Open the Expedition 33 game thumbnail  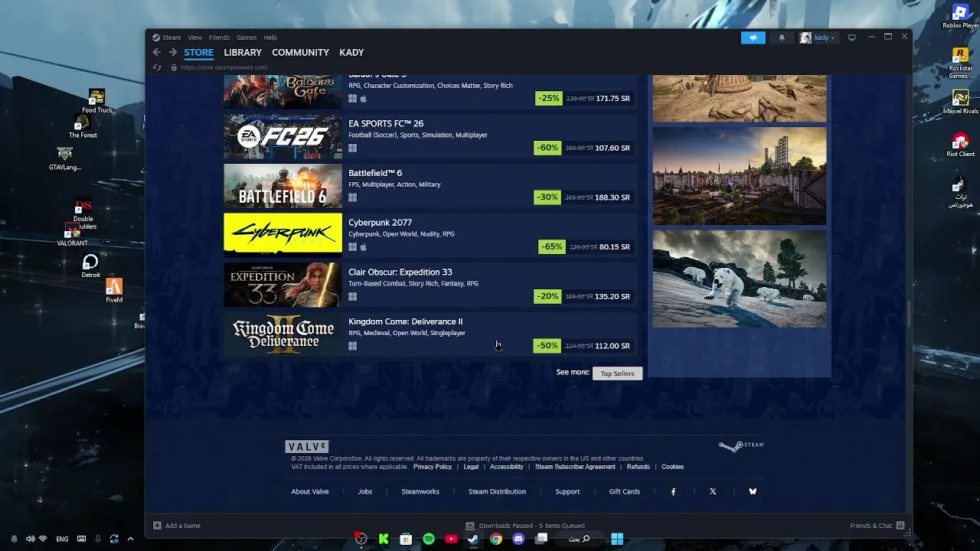(x=283, y=285)
